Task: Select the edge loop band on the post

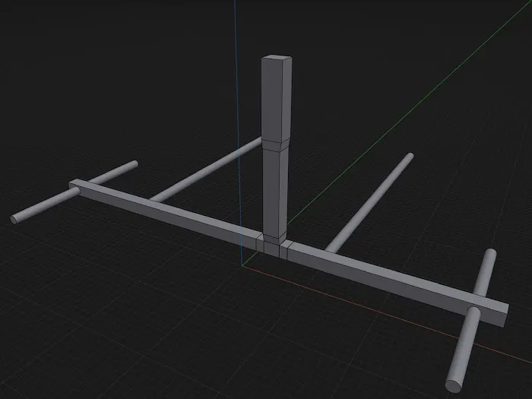Action: [275, 144]
